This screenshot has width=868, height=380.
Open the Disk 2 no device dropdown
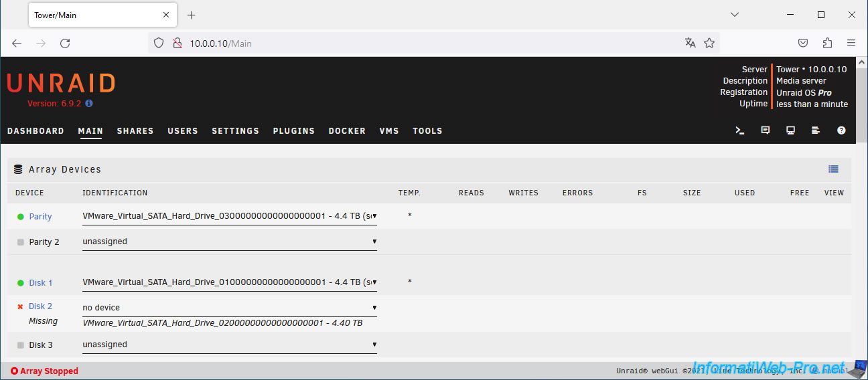(229, 308)
